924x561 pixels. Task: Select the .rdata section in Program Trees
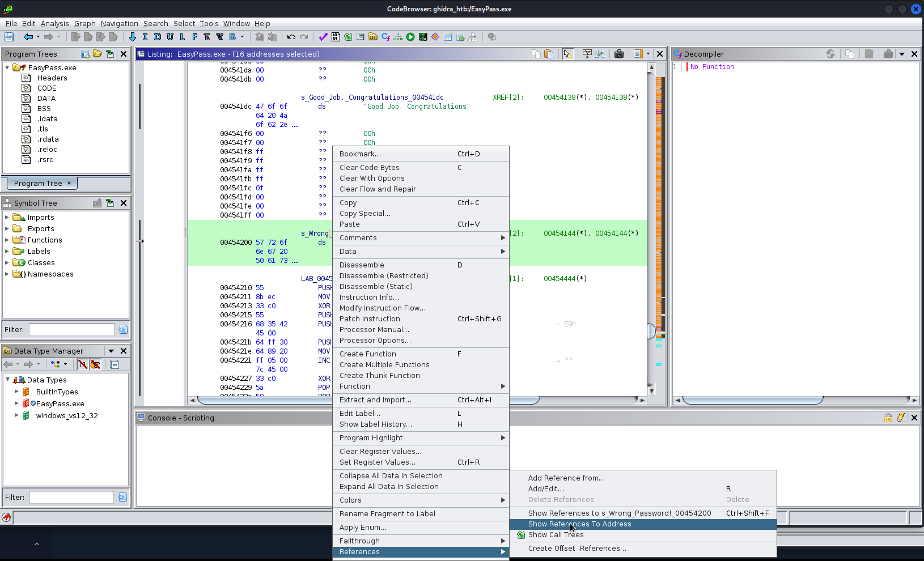tap(48, 139)
